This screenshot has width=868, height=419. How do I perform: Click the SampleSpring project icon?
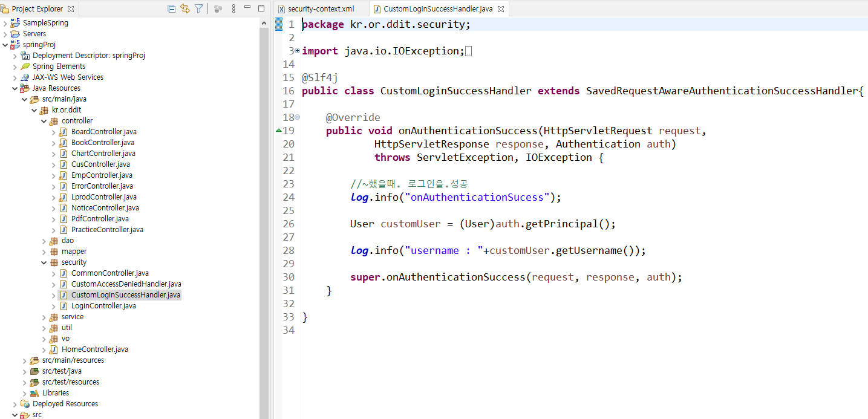pos(15,23)
